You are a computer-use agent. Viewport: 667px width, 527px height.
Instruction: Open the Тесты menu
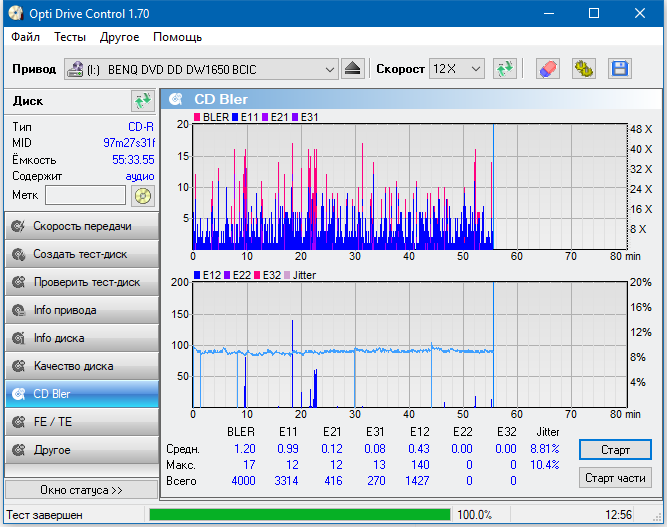pyautogui.click(x=70, y=37)
